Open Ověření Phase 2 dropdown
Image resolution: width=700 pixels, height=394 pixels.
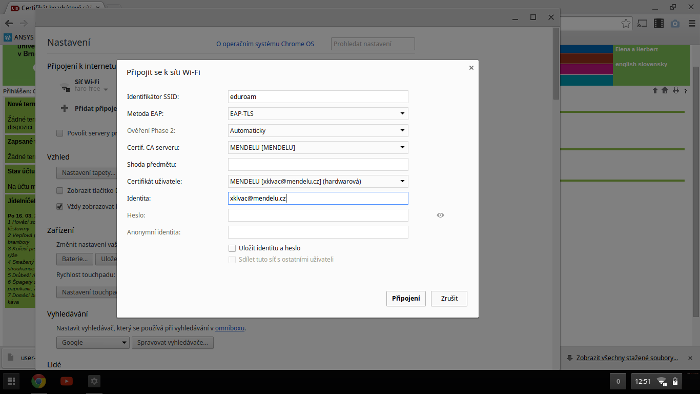[x=318, y=130]
